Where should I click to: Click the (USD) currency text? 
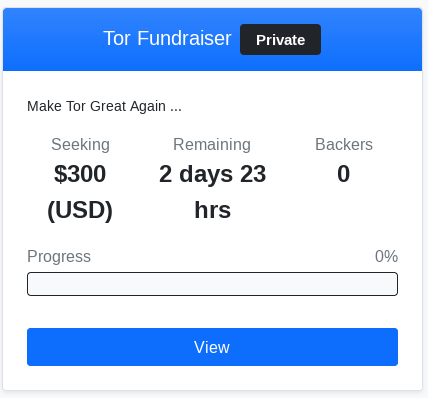tap(80, 210)
